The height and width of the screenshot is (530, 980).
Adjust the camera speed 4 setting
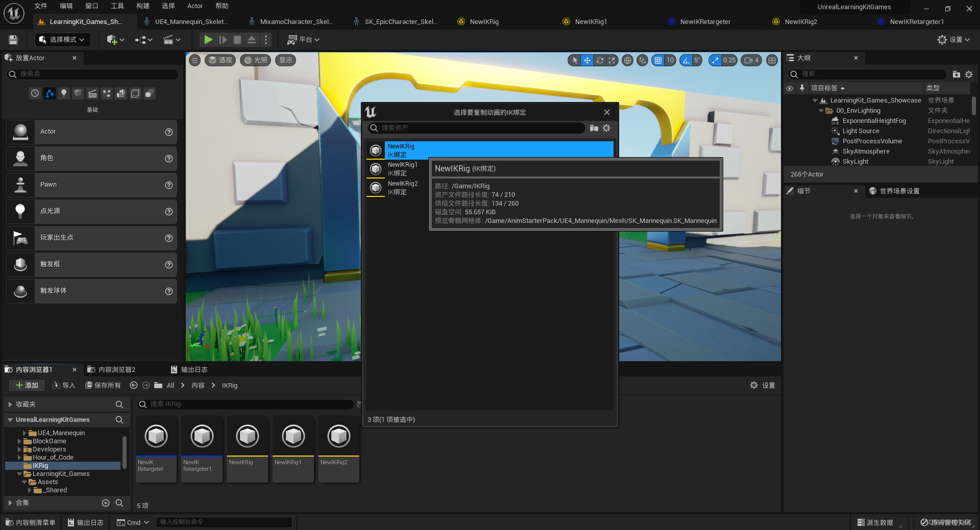(x=751, y=60)
